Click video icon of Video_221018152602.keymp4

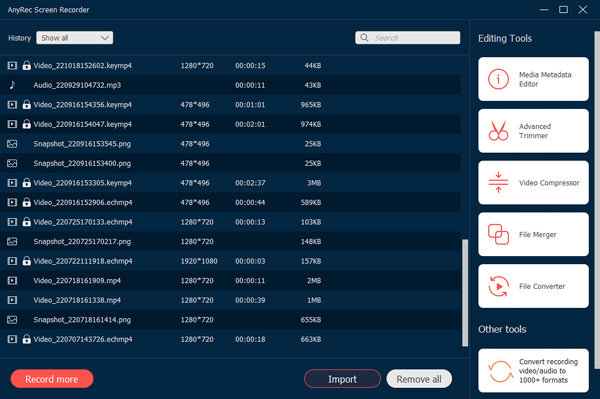coord(12,65)
